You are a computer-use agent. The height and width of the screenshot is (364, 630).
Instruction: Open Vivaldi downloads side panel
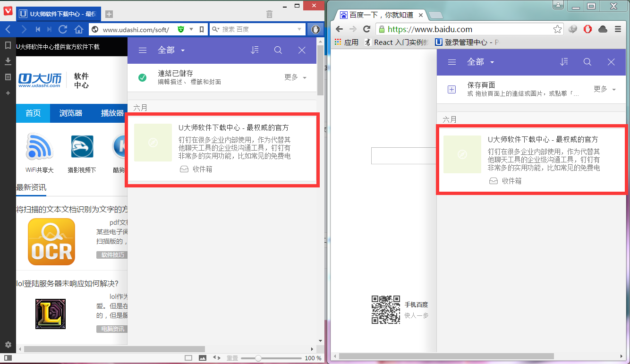pyautogui.click(x=8, y=61)
